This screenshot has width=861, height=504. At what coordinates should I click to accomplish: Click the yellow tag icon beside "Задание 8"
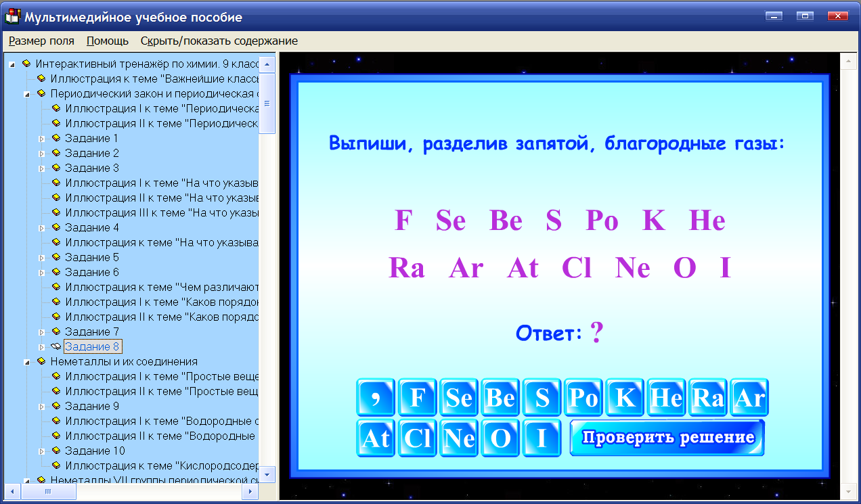click(x=56, y=346)
